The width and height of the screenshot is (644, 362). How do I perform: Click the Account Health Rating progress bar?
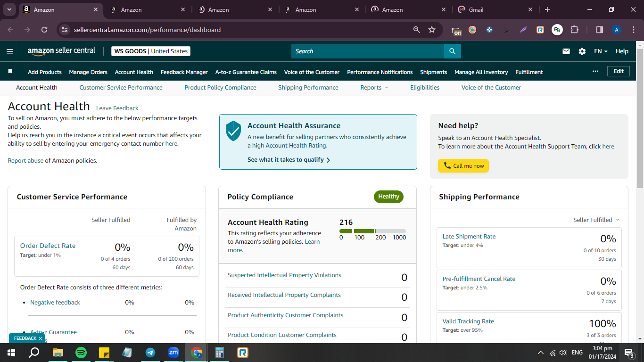(372, 231)
